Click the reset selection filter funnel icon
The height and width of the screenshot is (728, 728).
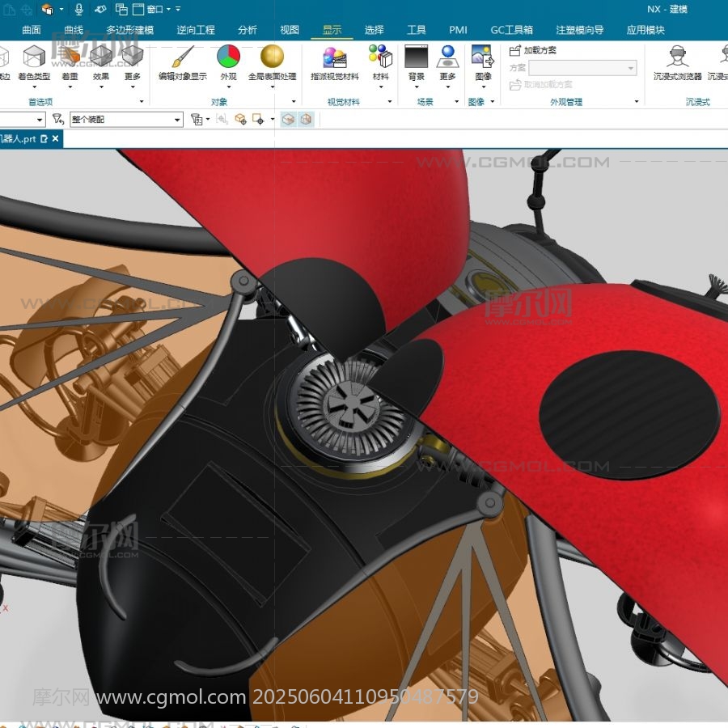click(57, 120)
